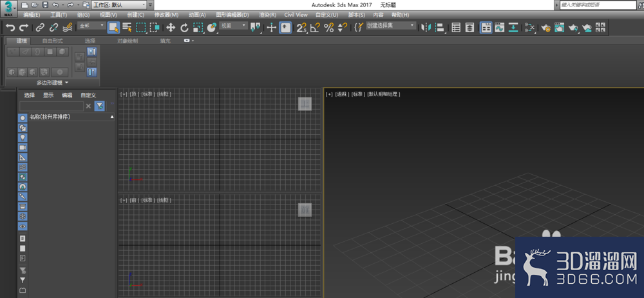Open the Layer Explorer
644x298 pixels.
pos(470,28)
